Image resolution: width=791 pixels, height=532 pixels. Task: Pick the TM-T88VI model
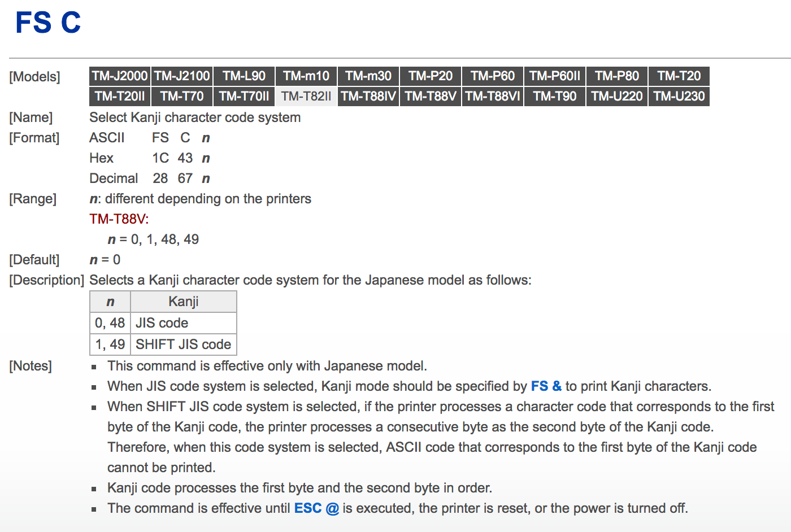click(x=493, y=97)
